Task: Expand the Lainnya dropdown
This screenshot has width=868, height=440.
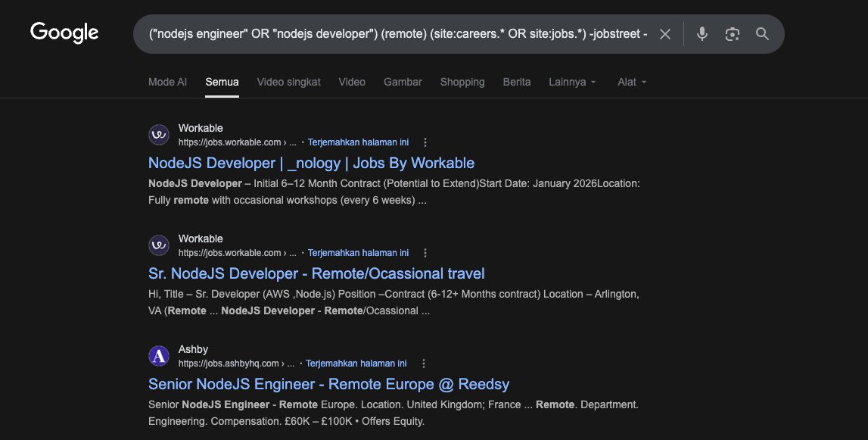Action: pyautogui.click(x=572, y=82)
